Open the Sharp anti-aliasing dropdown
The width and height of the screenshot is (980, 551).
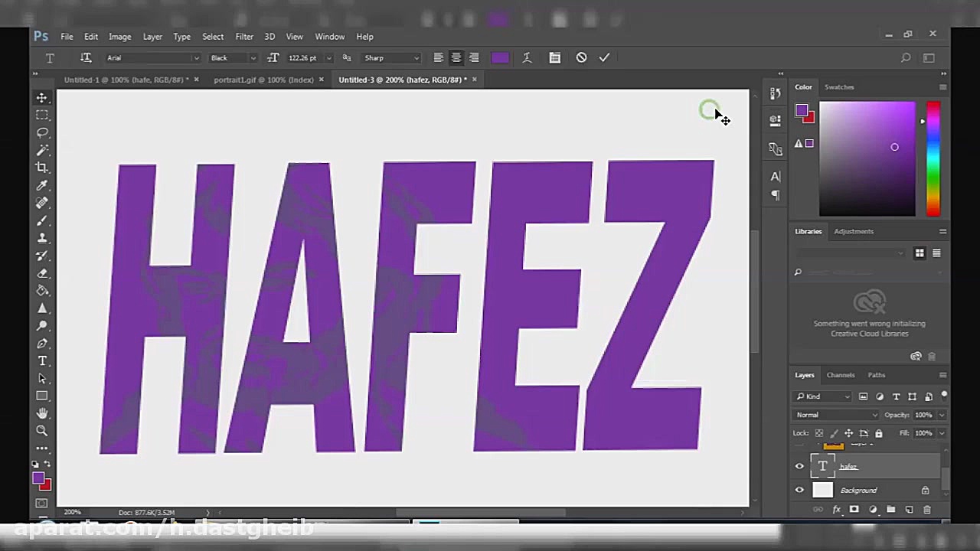click(391, 58)
